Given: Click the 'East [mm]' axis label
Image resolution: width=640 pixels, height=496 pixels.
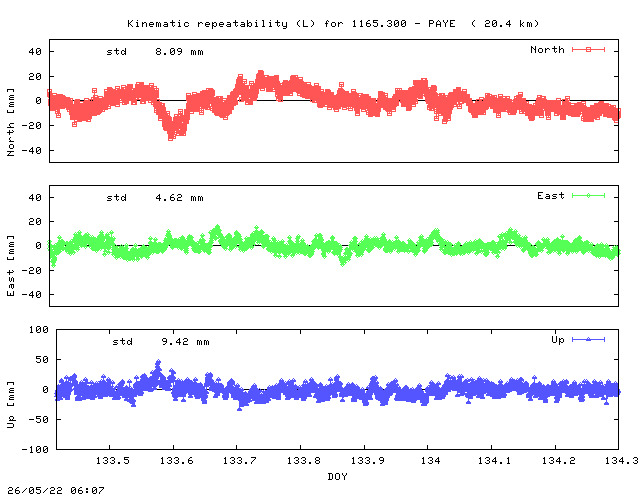Looking at the screenshot, I should tap(11, 265).
